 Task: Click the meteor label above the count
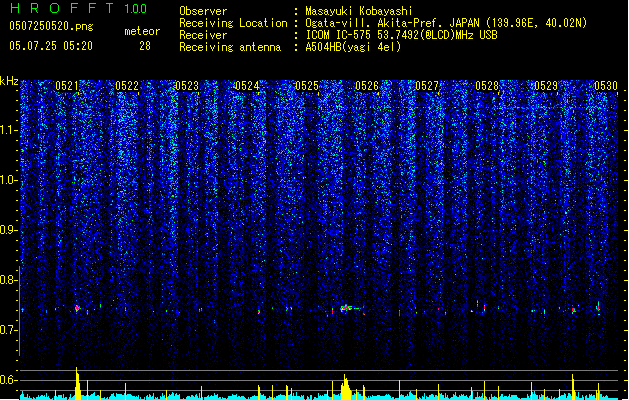[142, 31]
